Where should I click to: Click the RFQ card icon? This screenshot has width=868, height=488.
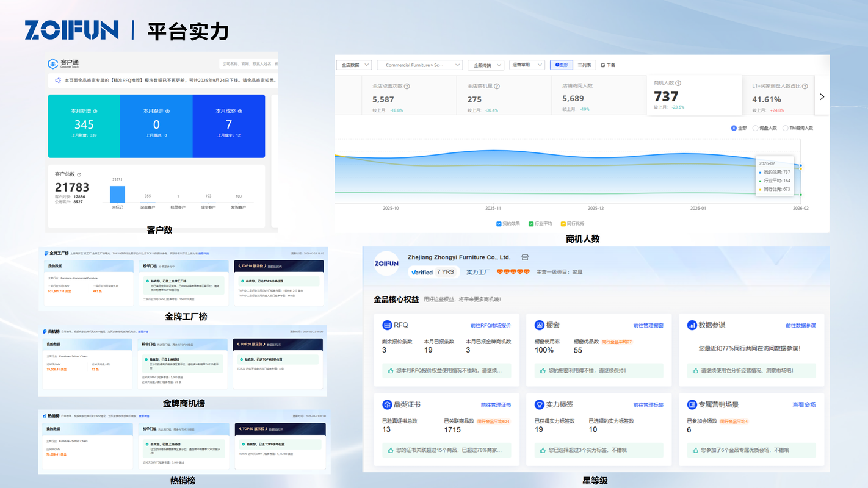click(x=386, y=325)
